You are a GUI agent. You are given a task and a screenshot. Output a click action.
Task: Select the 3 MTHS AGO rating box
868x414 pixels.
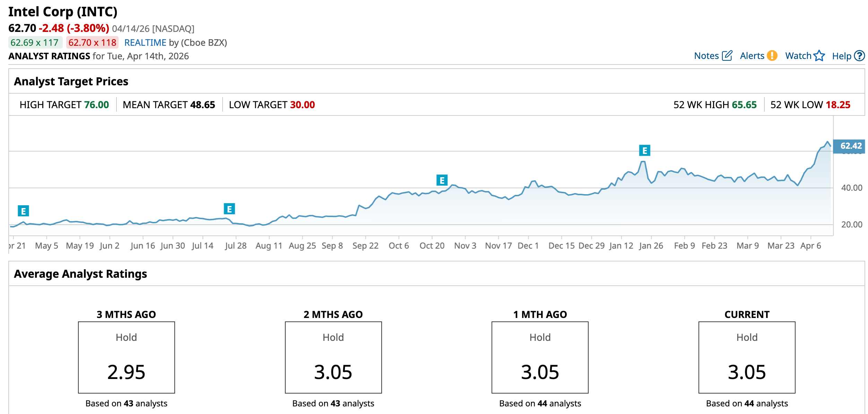(x=127, y=357)
